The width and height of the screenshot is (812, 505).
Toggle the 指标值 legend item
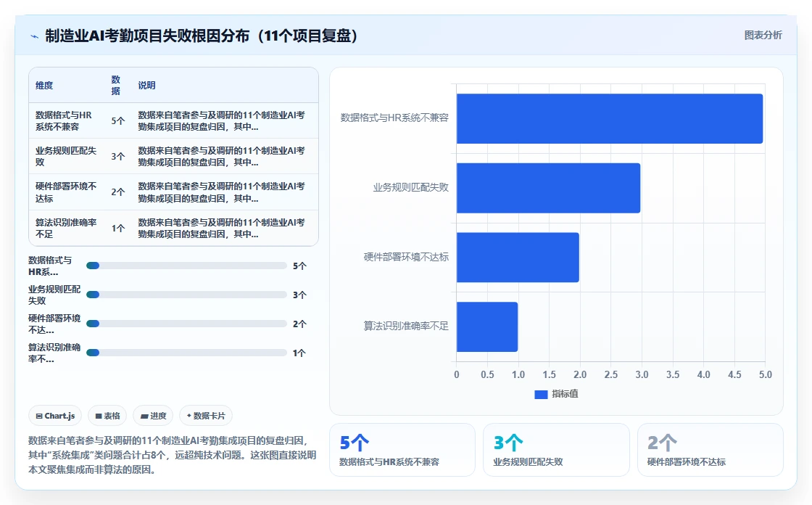point(556,394)
